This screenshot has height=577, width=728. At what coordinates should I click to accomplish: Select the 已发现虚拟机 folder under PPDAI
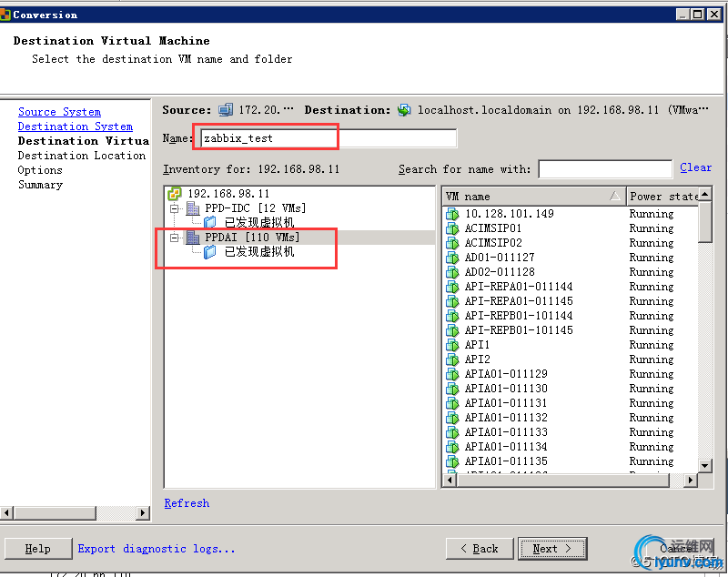click(x=259, y=252)
